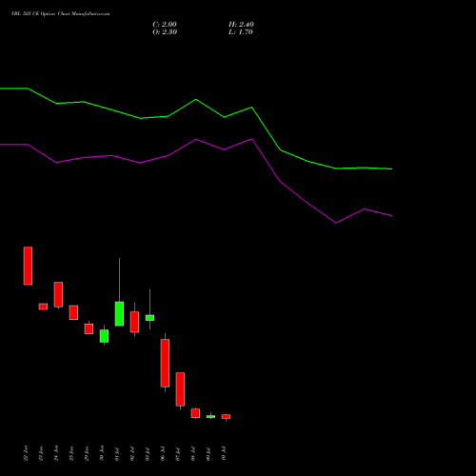Click the small green candle for 03 Jul
This screenshot has height=476, width=476.
[x=149, y=318]
